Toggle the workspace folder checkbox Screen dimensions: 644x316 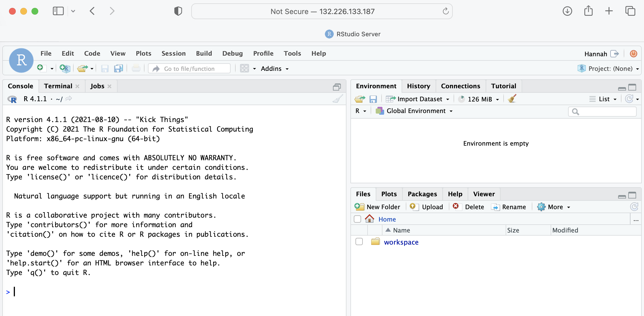(358, 242)
